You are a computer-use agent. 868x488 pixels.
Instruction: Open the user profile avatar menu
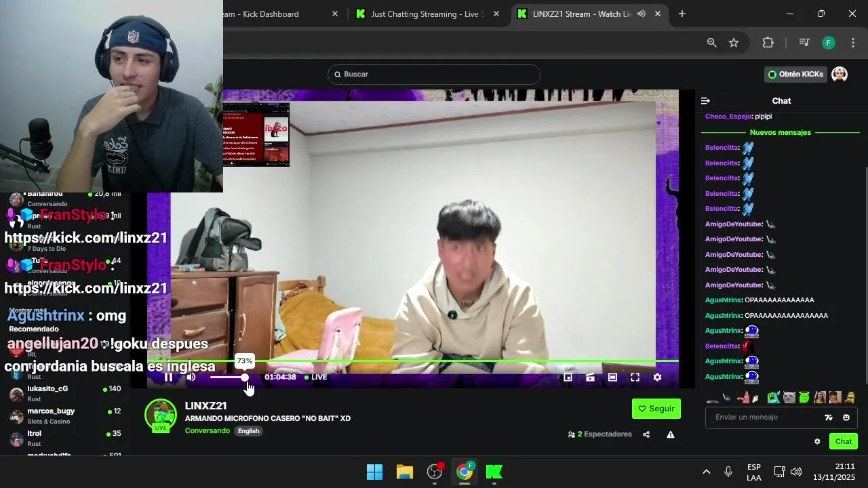point(840,75)
